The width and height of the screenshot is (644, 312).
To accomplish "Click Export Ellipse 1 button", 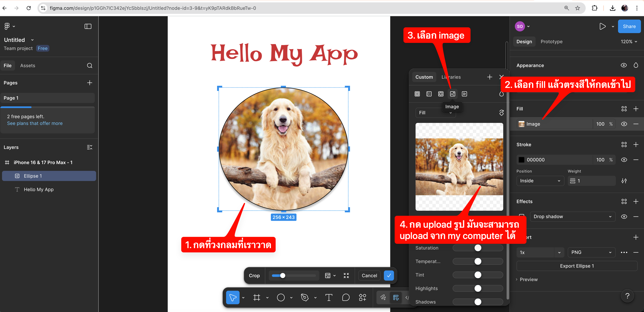I will pos(577,266).
